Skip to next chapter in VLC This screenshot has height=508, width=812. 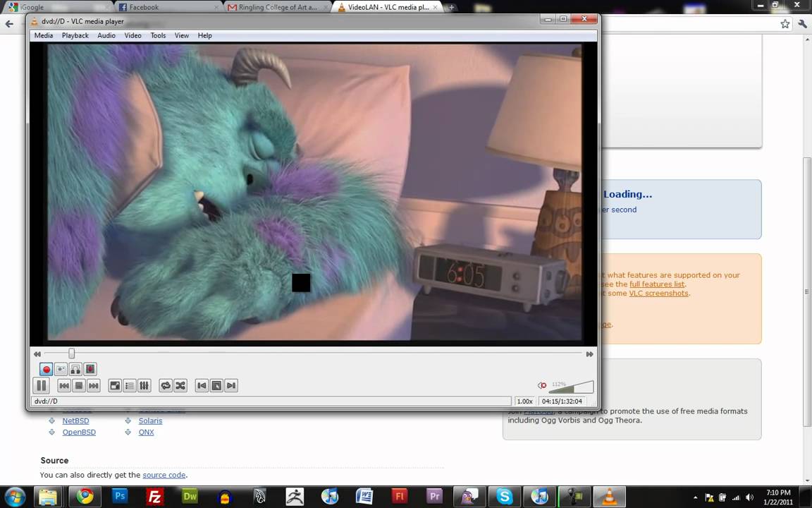(93, 385)
